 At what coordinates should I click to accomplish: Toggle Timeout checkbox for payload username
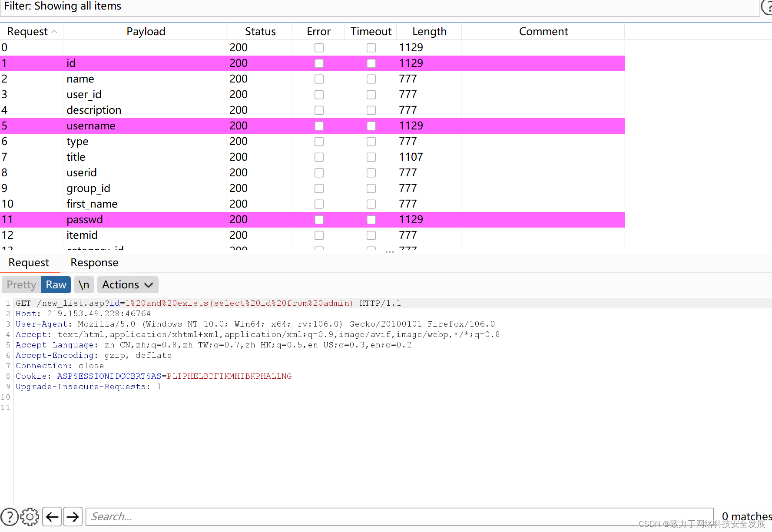(x=371, y=126)
